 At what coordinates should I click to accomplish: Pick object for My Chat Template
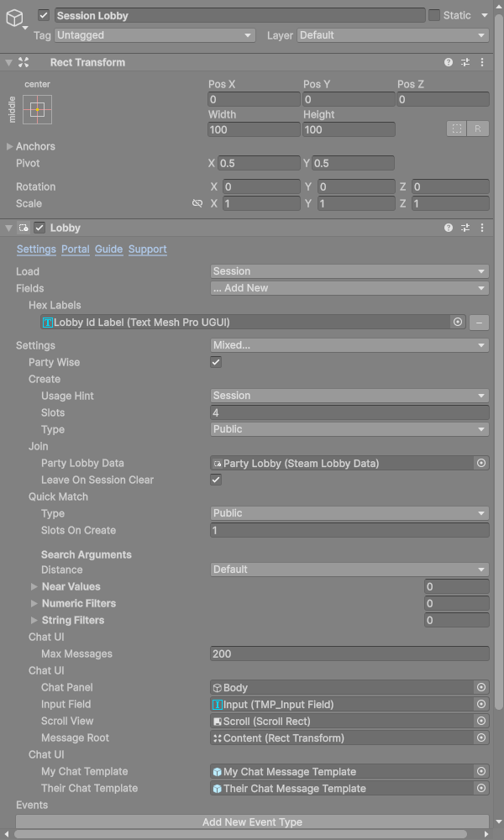click(481, 771)
